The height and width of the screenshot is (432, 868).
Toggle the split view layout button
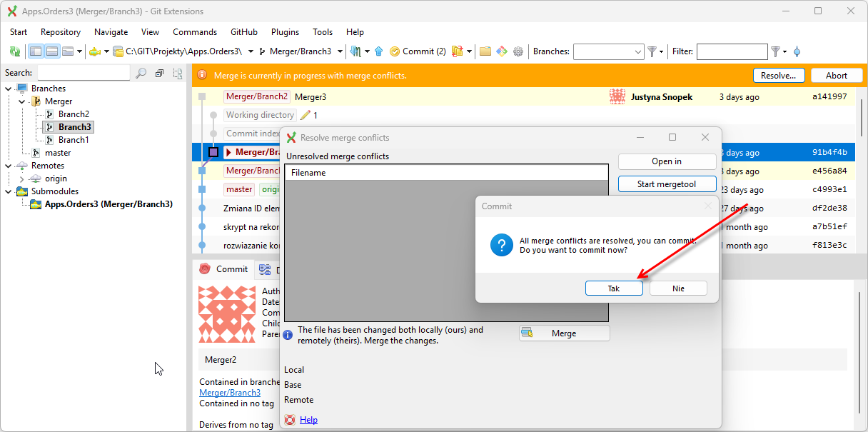(x=52, y=51)
